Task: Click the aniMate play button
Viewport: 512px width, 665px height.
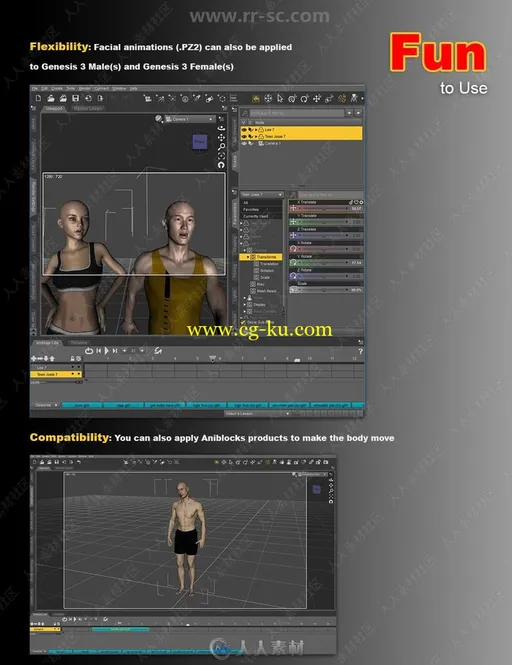Action: (x=106, y=351)
